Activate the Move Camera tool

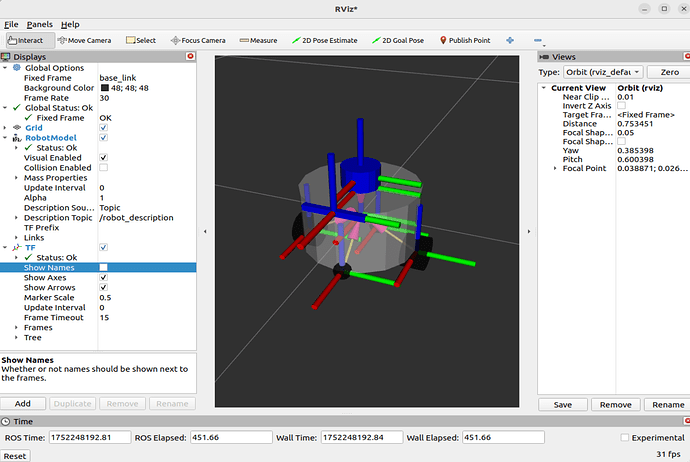pyautogui.click(x=84, y=40)
